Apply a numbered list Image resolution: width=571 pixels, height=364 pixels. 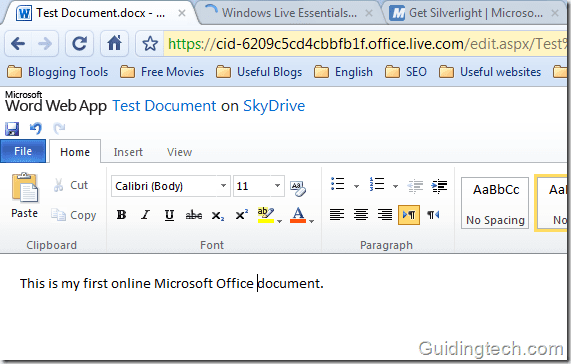tap(377, 184)
